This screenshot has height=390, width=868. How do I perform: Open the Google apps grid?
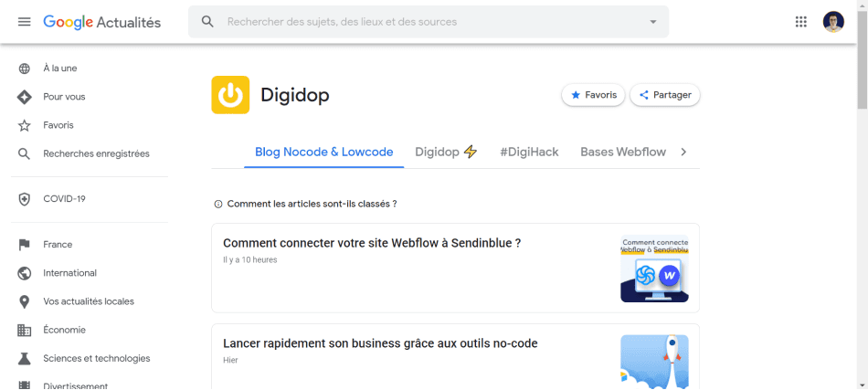coord(800,22)
